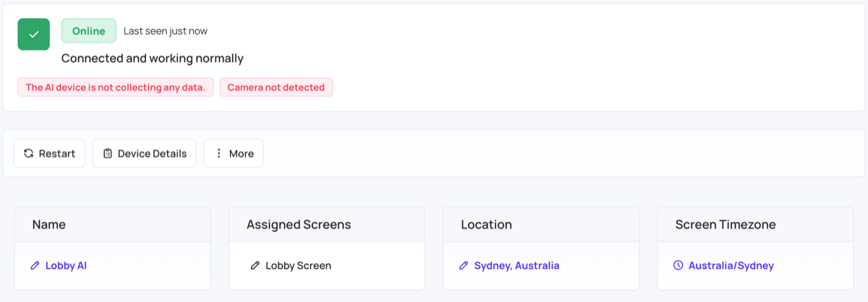Click the pencil icon next to Lobby Screen
The image size is (868, 302).
tap(255, 265)
